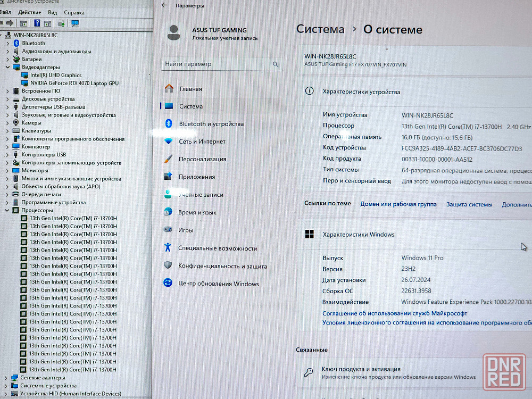Toggle the console tree toolbar icon

[23, 23]
